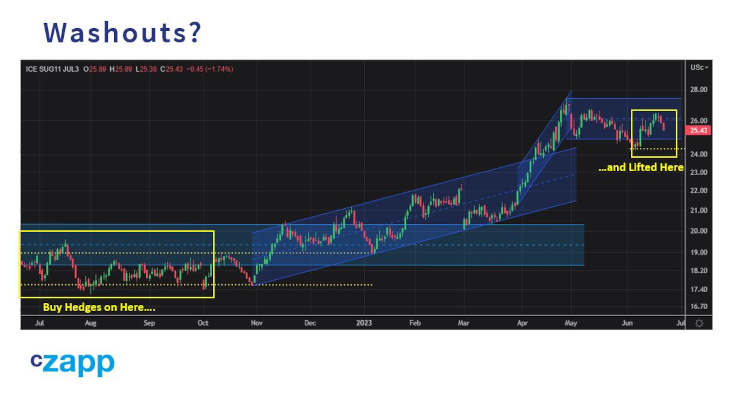
Task: Click the Apr label on time axis
Action: coord(522,323)
